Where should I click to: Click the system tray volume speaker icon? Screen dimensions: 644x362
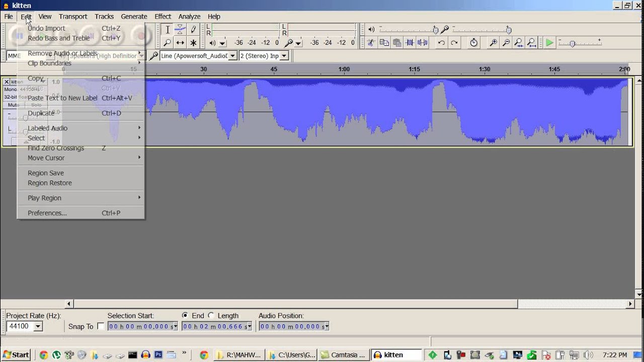pyautogui.click(x=588, y=355)
